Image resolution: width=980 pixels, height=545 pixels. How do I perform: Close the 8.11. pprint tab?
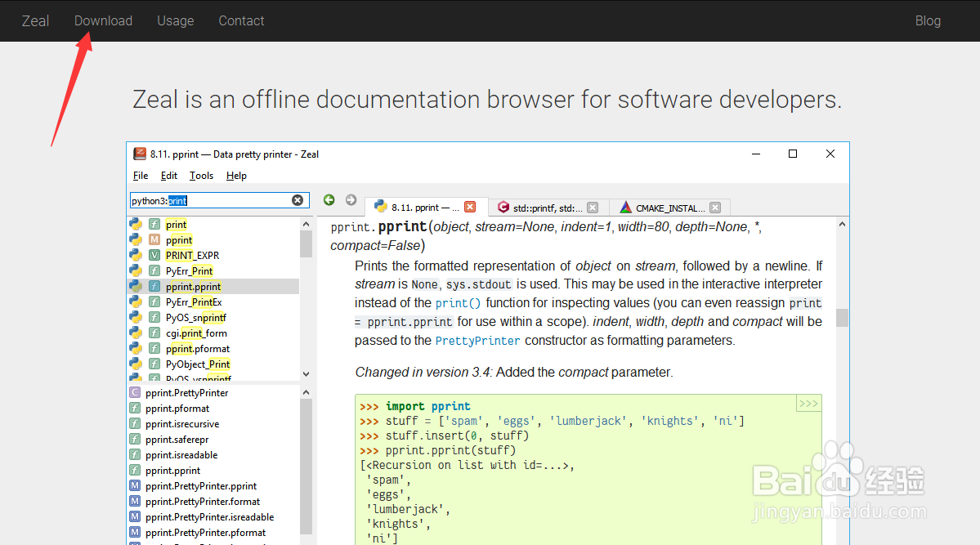coord(470,207)
